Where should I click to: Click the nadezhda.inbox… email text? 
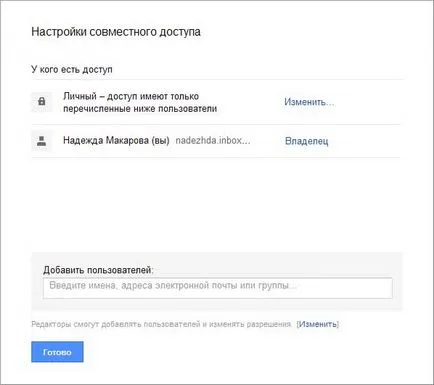[x=213, y=140]
